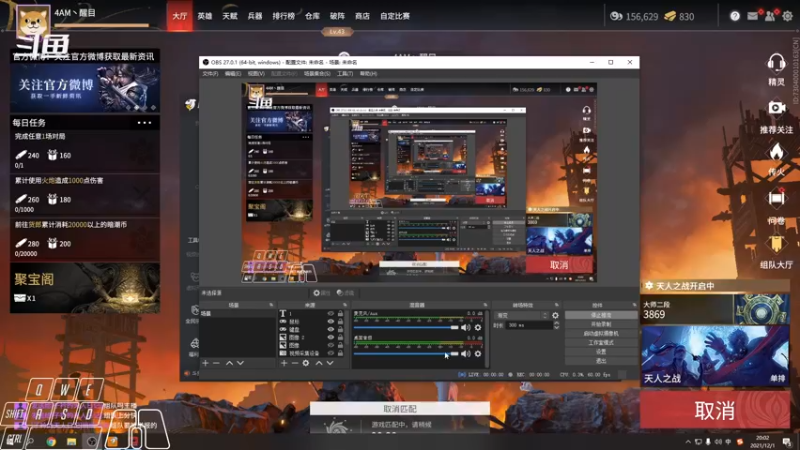Screen dimensions: 800x450
Task: Pop out OBS Controls dock header icon
Action: pyautogui.click(x=634, y=305)
